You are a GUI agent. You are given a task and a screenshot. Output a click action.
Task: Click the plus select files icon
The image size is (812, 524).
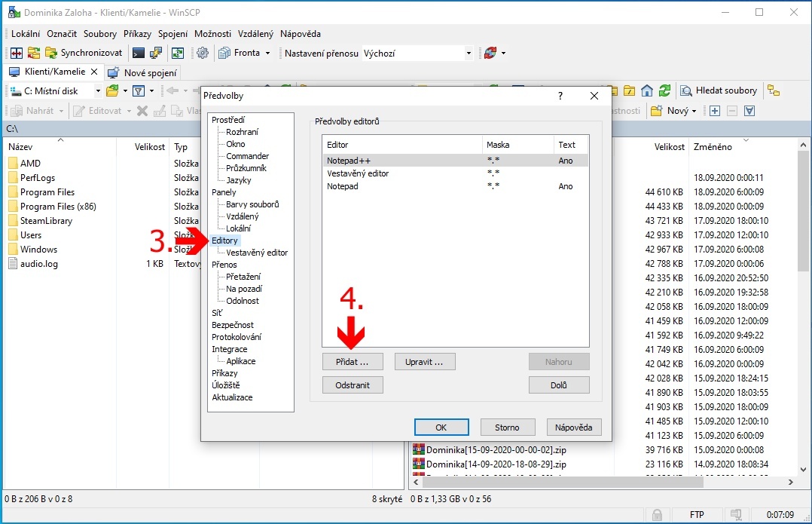tap(715, 111)
